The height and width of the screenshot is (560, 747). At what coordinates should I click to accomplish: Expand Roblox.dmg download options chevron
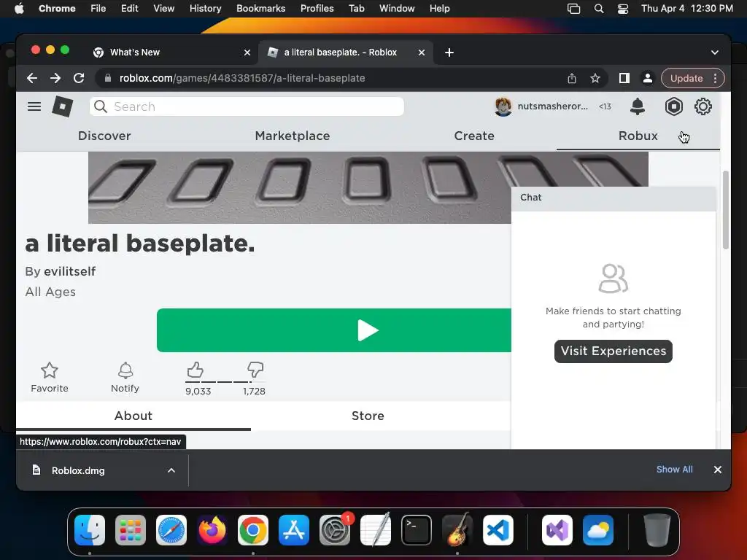[x=171, y=470]
